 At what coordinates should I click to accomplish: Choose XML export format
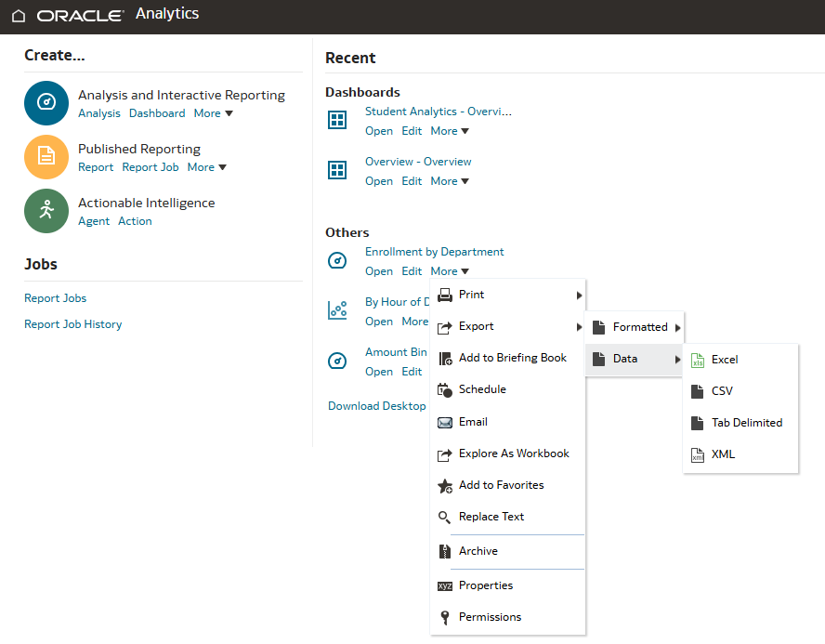click(740, 454)
